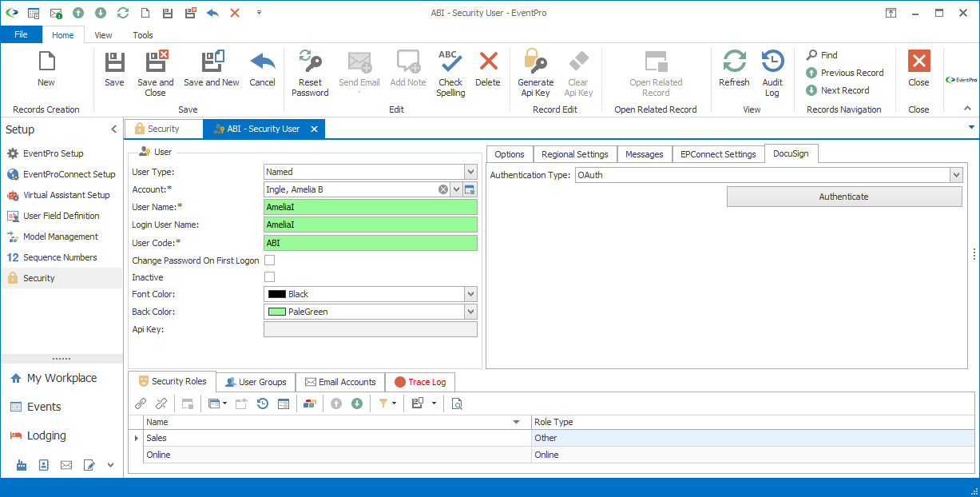Screen dimensions: 980x497
Task: Tick Change Password On First Logon checkbox
Action: tap(269, 260)
